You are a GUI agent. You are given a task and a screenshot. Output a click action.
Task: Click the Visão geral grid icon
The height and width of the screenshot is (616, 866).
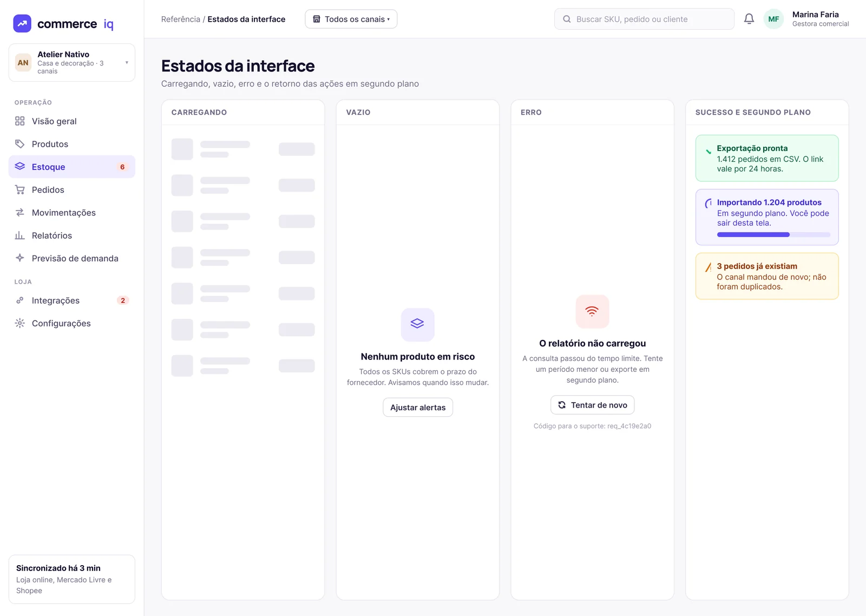click(20, 121)
